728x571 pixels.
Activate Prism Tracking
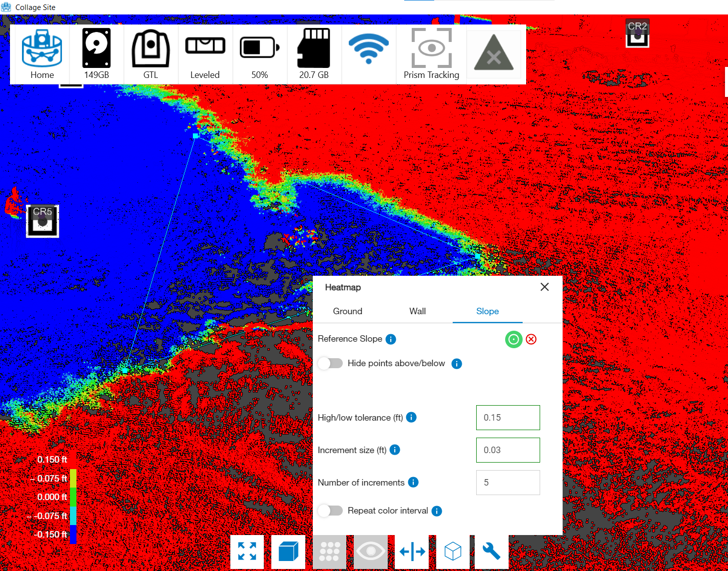tap(431, 54)
